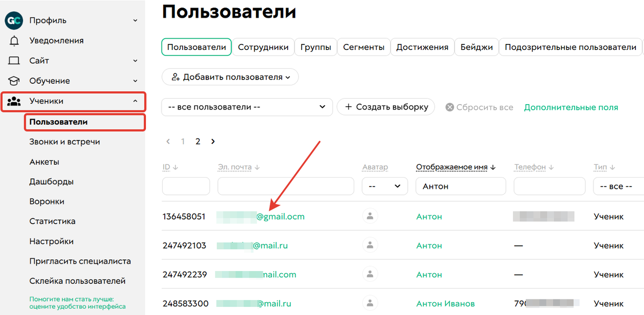Click the avatar placeholder icon in the first user row

[370, 216]
